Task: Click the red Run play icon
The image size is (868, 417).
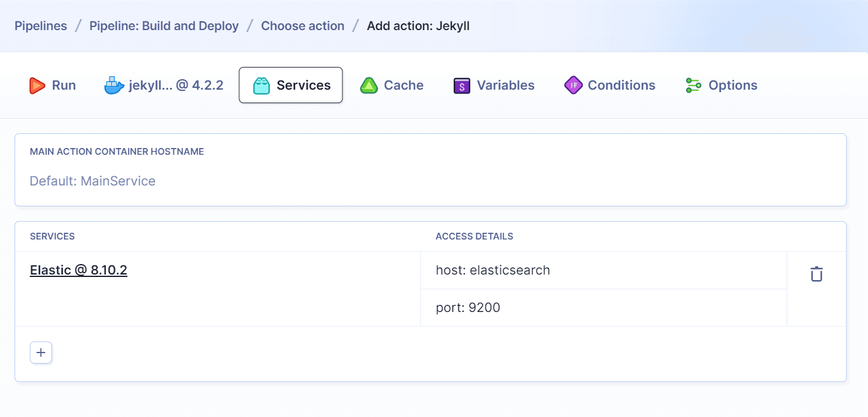Action: click(36, 85)
